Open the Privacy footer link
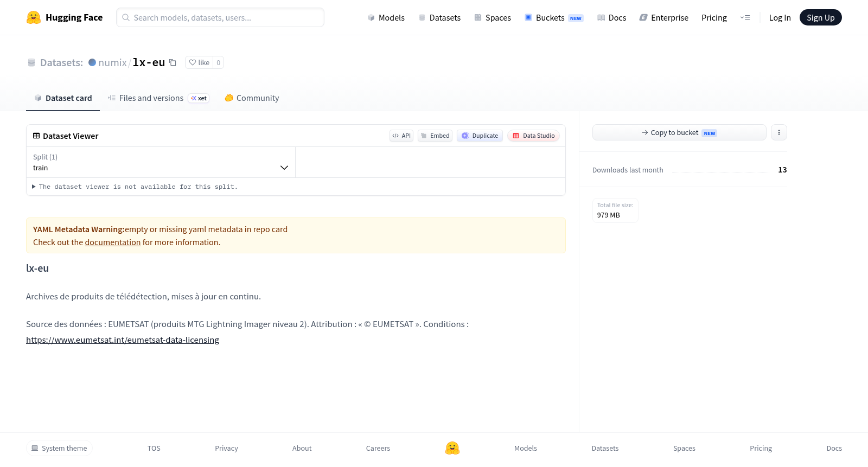 point(226,448)
